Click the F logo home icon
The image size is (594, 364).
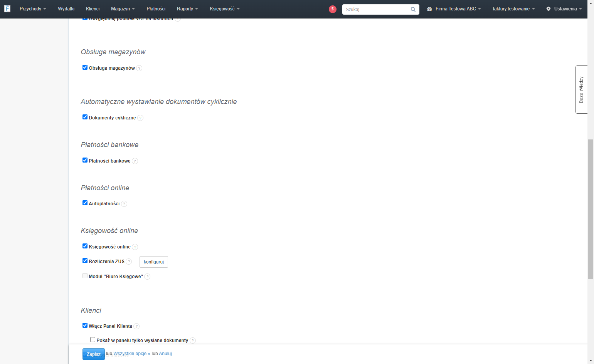tap(7, 8)
